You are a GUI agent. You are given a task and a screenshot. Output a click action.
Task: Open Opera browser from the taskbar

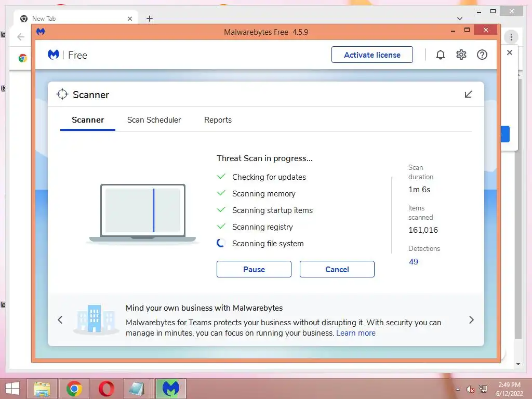click(106, 388)
